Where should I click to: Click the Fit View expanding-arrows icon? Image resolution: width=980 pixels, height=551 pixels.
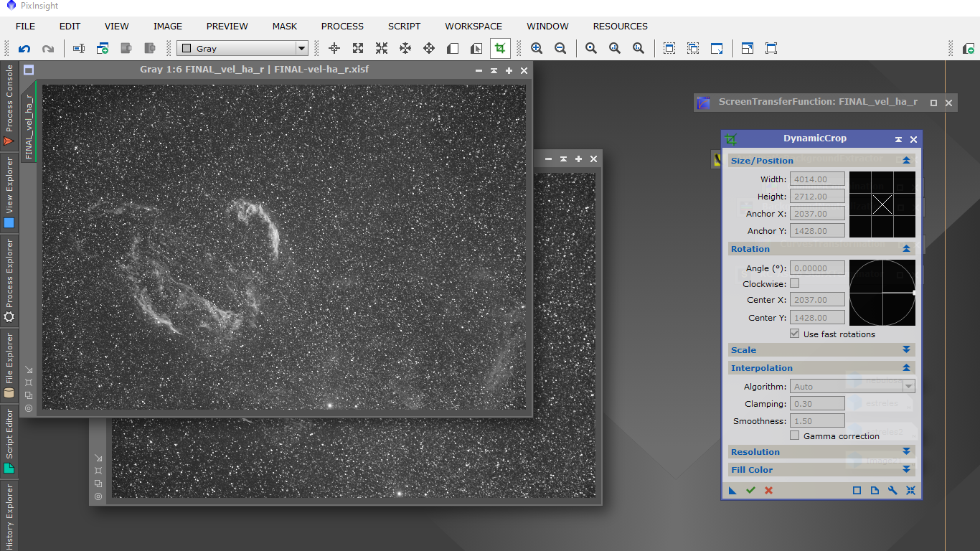click(x=358, y=49)
